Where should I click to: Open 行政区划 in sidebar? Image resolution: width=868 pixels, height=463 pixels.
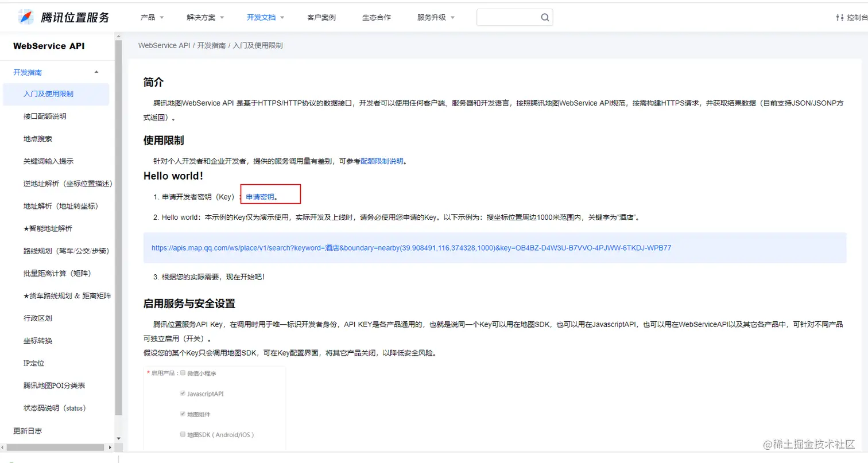38,318
